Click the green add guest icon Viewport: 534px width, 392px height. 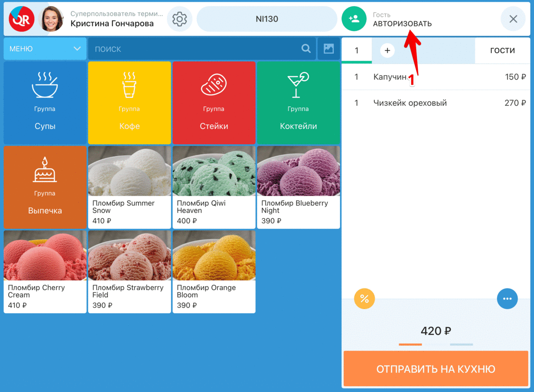(354, 19)
